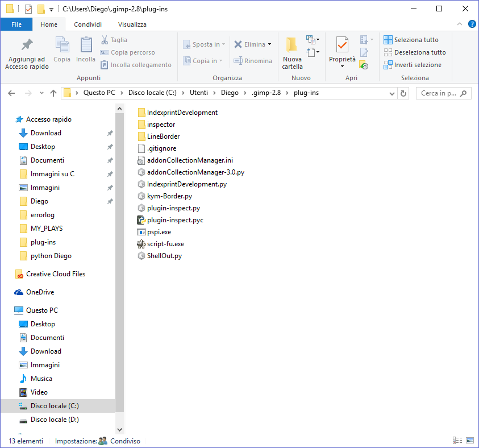This screenshot has width=479, height=448.
Task: Click Diego in breadcrumb path
Action: (x=230, y=93)
